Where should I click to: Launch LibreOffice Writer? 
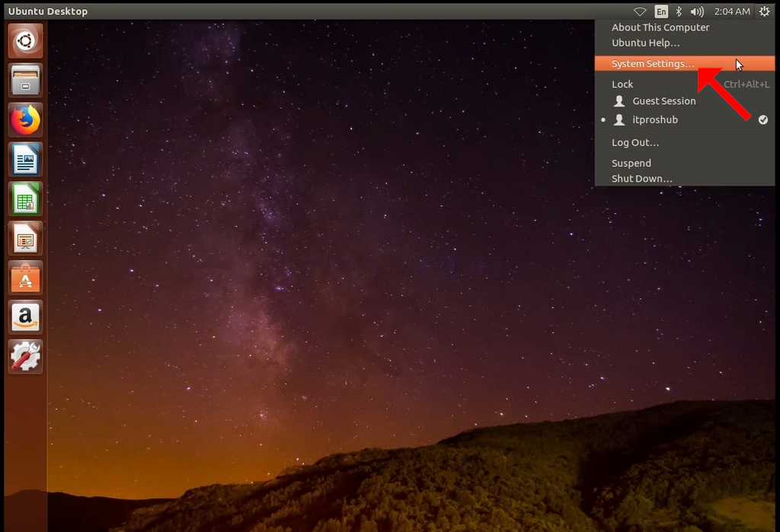pos(25,159)
